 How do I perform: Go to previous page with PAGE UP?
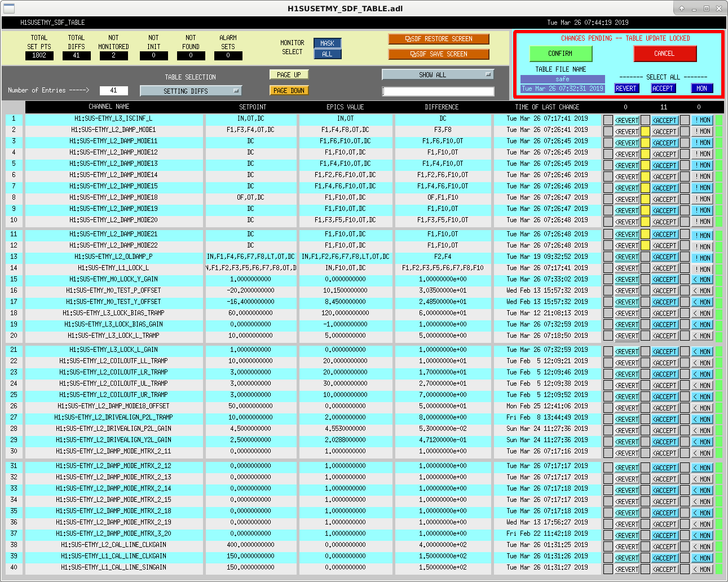click(x=289, y=74)
